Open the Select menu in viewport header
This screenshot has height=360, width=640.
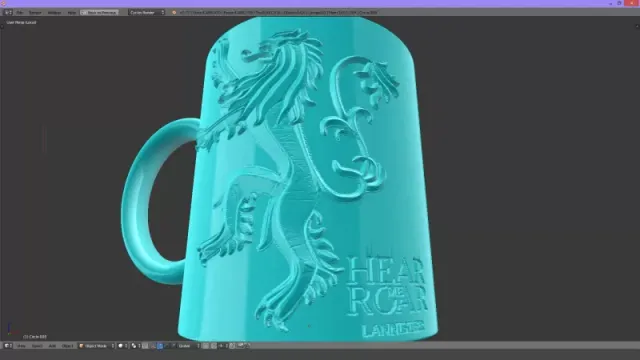coord(37,346)
